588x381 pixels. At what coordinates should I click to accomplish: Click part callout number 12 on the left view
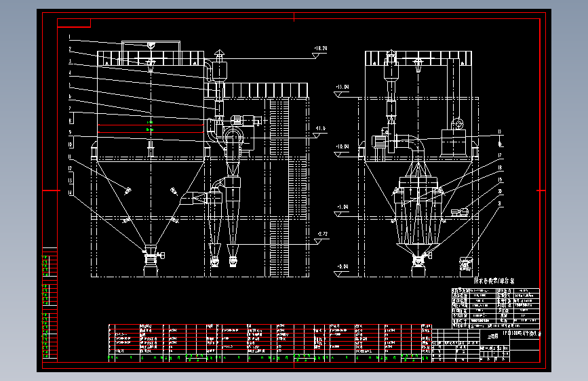pyautogui.click(x=70, y=168)
